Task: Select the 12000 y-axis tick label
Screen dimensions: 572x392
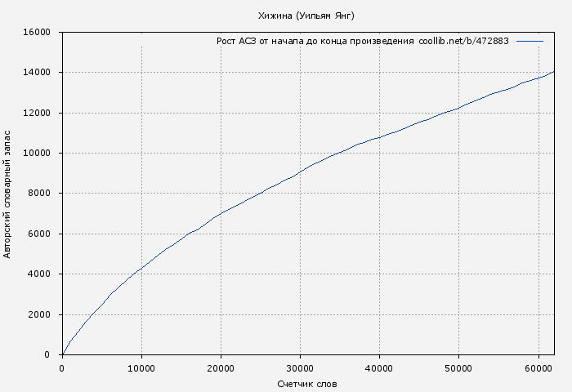Action: (x=38, y=114)
